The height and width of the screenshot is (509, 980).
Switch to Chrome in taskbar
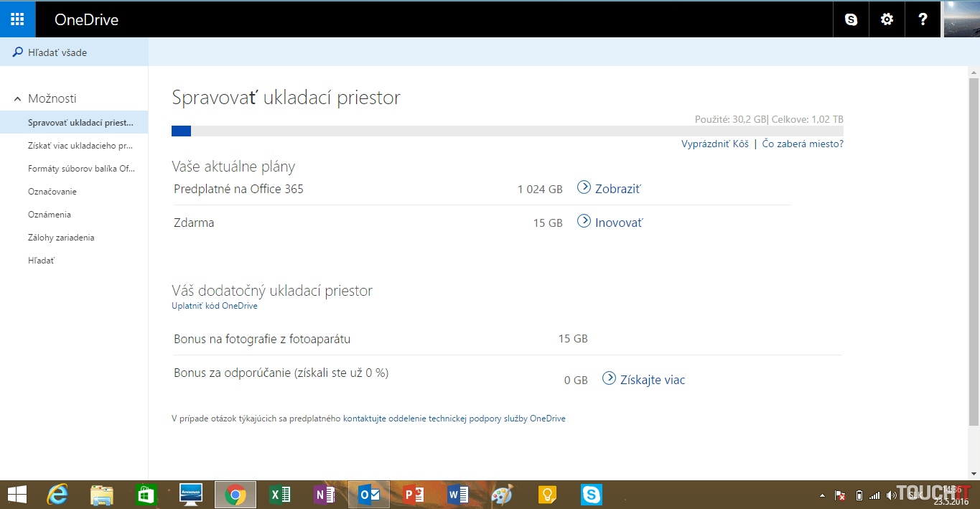coord(235,495)
